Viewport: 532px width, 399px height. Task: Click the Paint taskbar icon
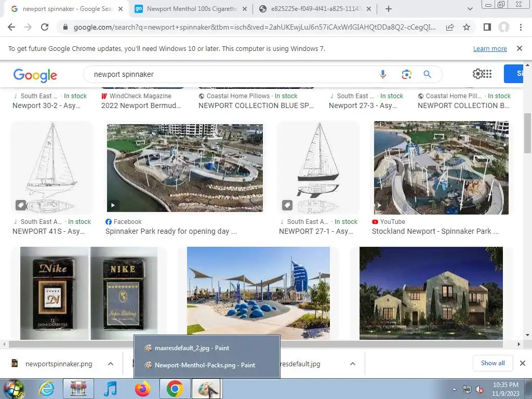207,389
